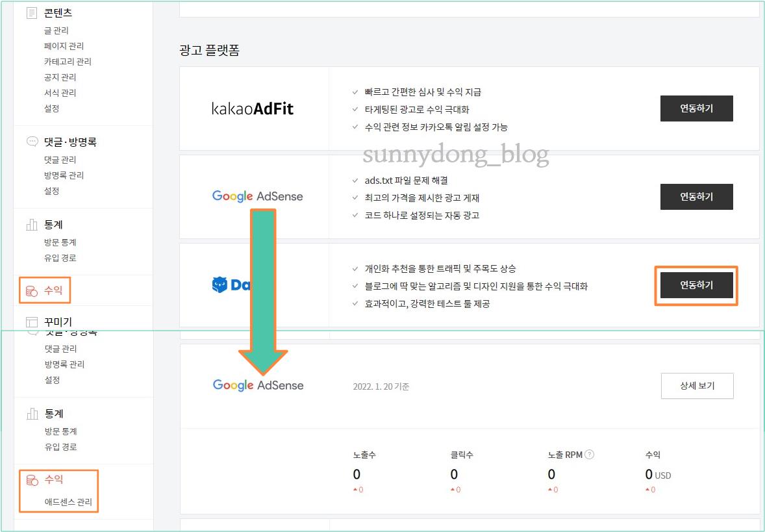The height and width of the screenshot is (532, 765).
Task: Open 글 관리 in the sidebar
Action: (56, 31)
